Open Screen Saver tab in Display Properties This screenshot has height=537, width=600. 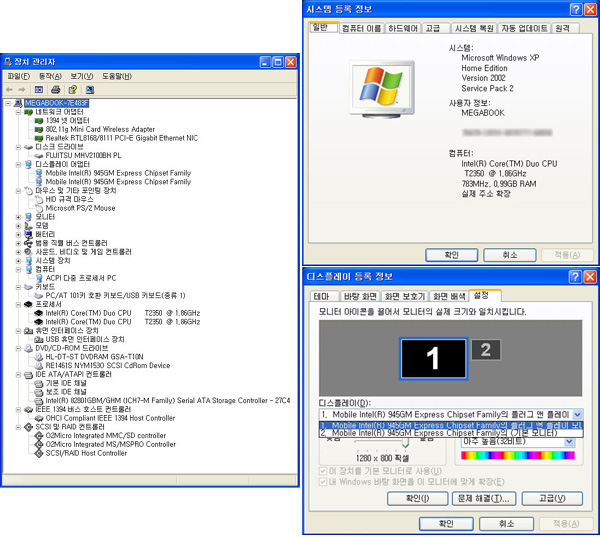coord(404,296)
